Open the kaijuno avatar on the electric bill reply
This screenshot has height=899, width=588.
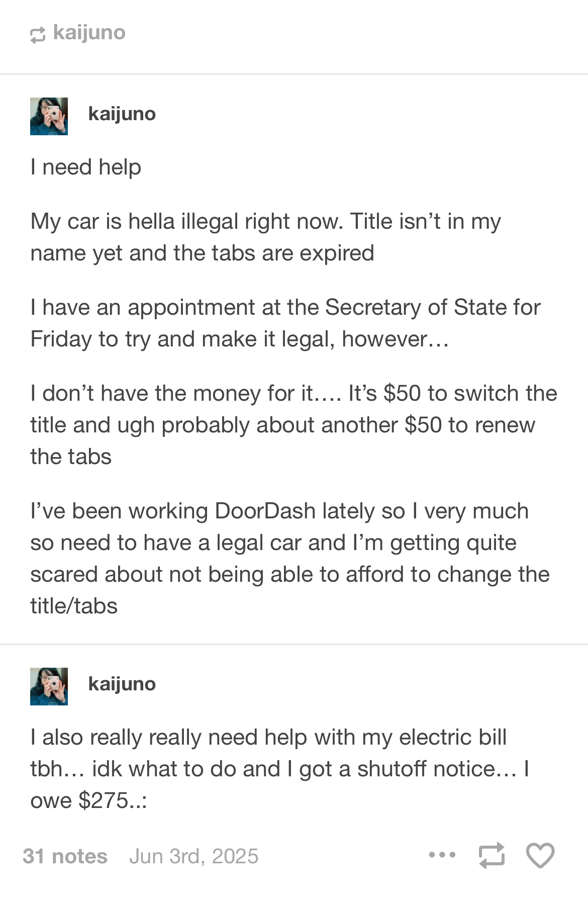coord(49,686)
